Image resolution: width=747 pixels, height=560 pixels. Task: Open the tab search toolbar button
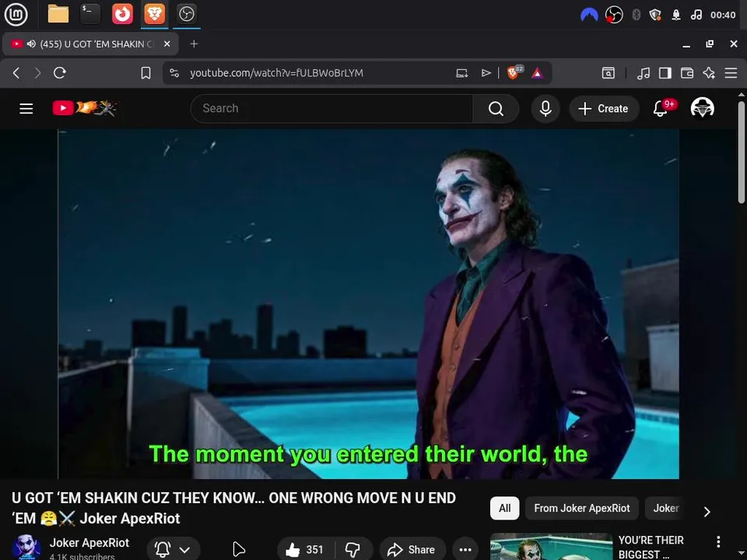tap(608, 73)
